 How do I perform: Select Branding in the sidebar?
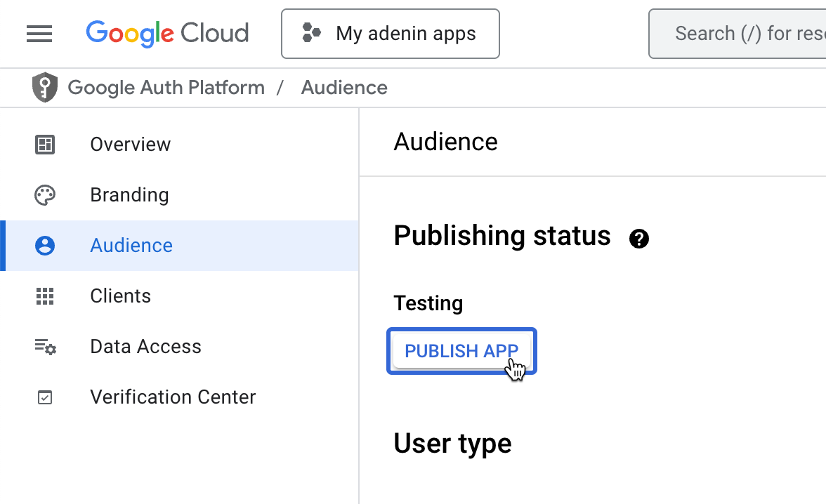[x=129, y=195]
